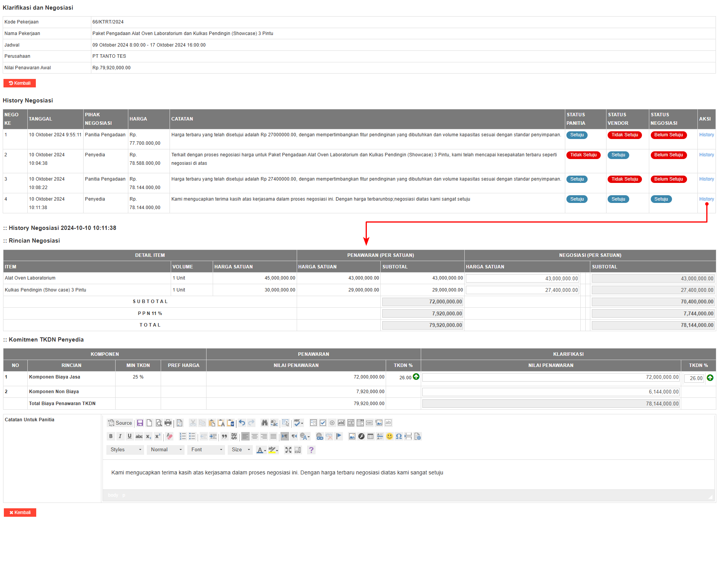719x588 pixels.
Task: Insert a numbered list
Action: click(183, 436)
